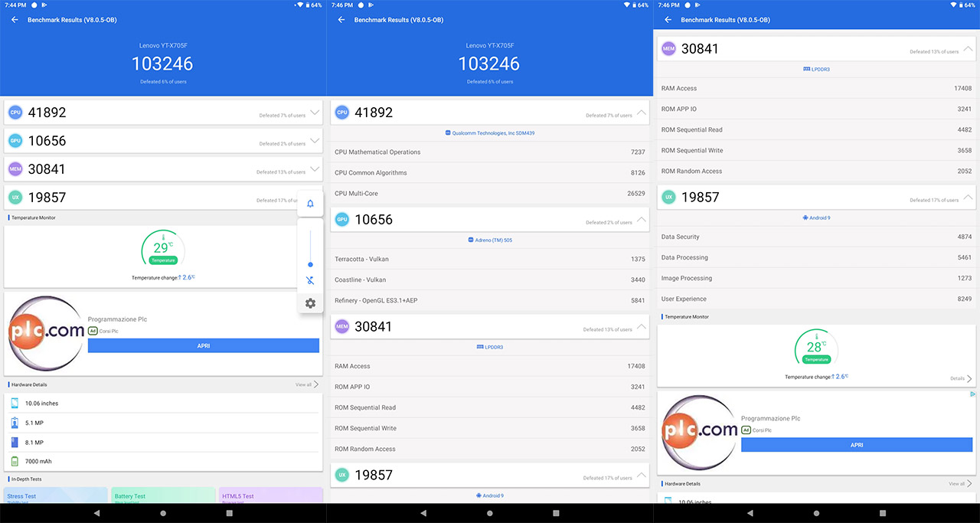Tap Qualcomm SDM439 chipset label
980x523 pixels.
click(490, 133)
